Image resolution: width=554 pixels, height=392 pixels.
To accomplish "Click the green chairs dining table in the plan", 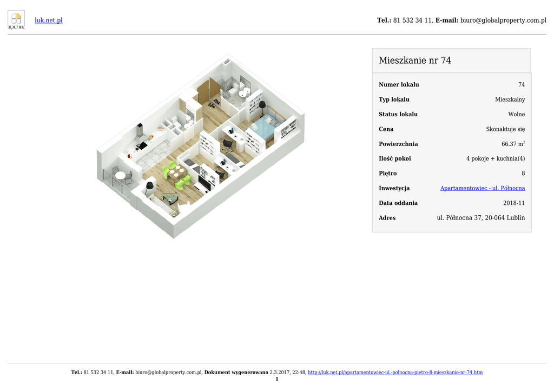I will (x=177, y=174).
